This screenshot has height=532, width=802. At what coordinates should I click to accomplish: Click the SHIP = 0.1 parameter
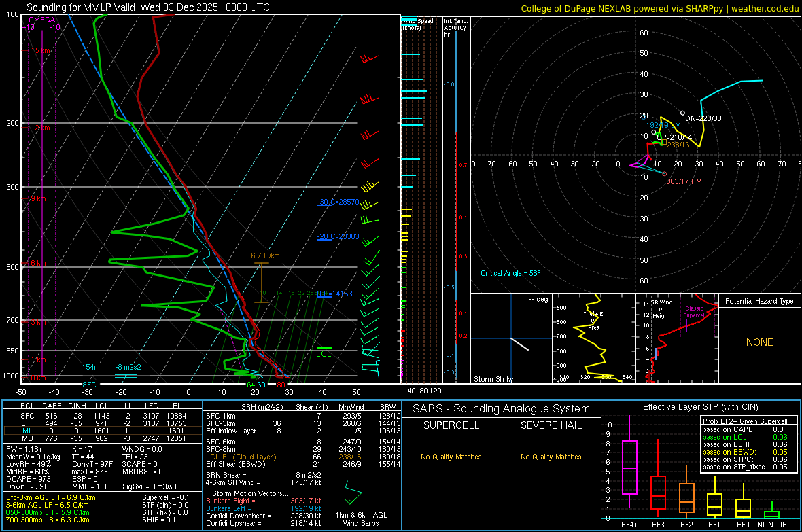[159, 520]
